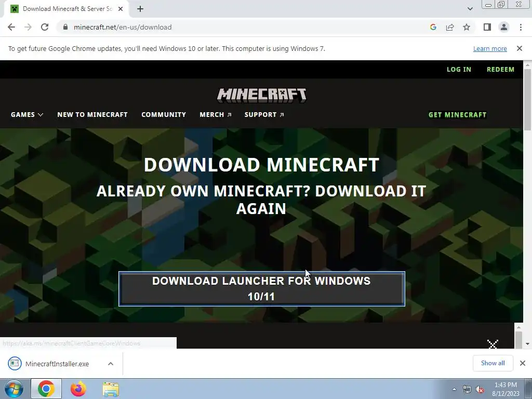Click the inner banner scrollbar up arrow
532x399 pixels.
point(518,327)
